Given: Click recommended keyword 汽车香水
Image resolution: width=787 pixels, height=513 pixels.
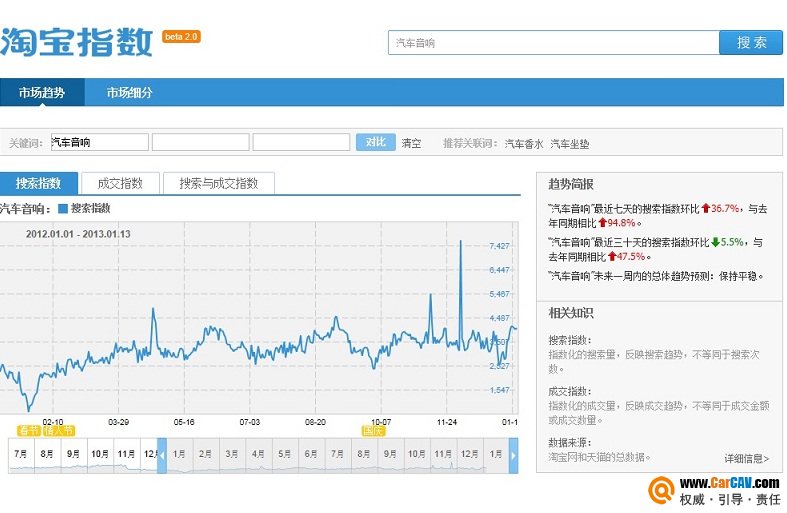Looking at the screenshot, I should [523, 144].
